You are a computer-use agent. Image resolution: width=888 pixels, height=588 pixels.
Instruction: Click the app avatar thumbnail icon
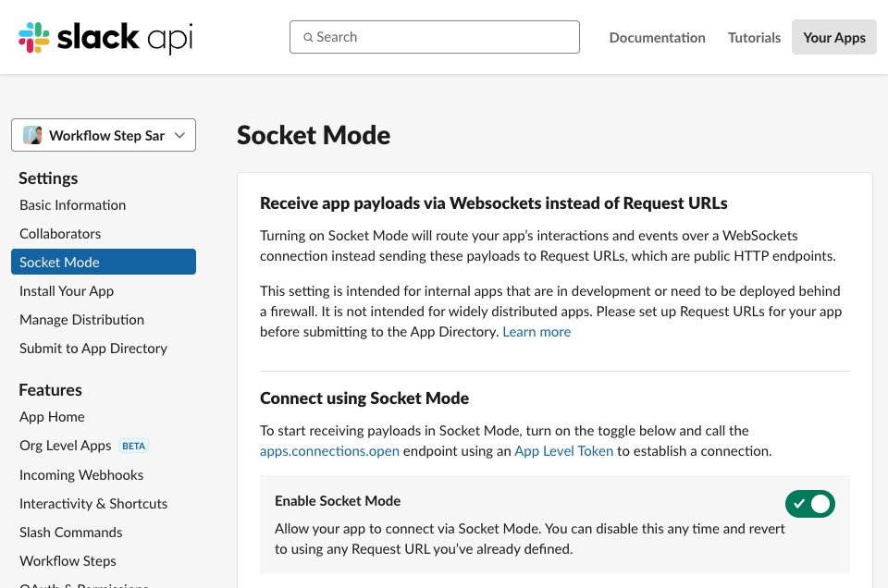point(32,135)
